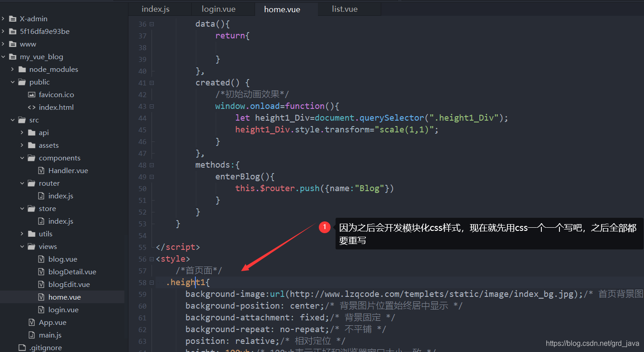Open the list.vue tab
The image size is (644, 352).
pos(345,9)
